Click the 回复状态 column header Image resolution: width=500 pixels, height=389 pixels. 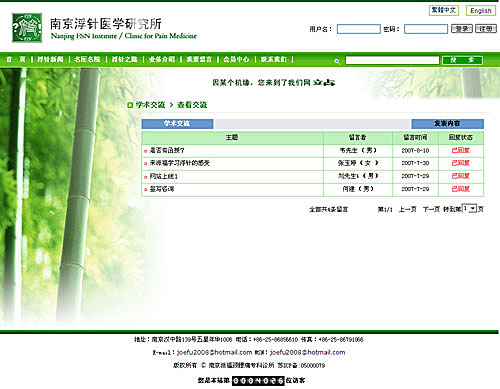[x=461, y=137]
